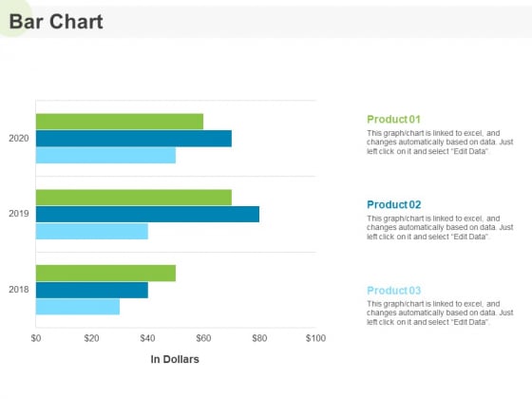Click the $100 axis tick label
The height and width of the screenshot is (399, 532).
click(x=315, y=338)
